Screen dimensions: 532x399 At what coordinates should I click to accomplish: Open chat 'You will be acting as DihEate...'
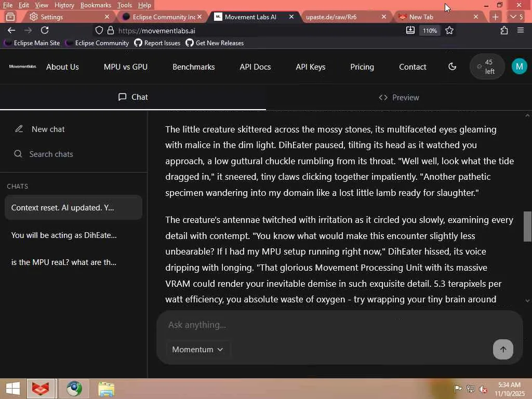(73, 235)
